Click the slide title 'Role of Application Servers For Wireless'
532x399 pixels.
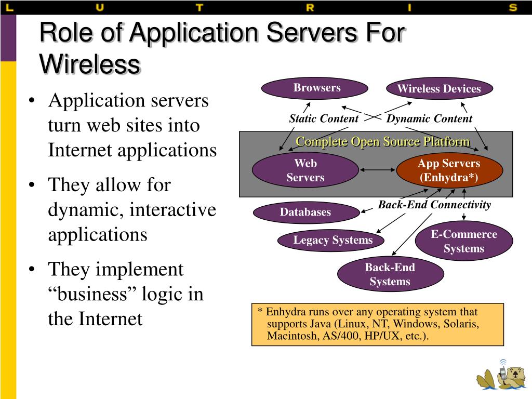[222, 48]
